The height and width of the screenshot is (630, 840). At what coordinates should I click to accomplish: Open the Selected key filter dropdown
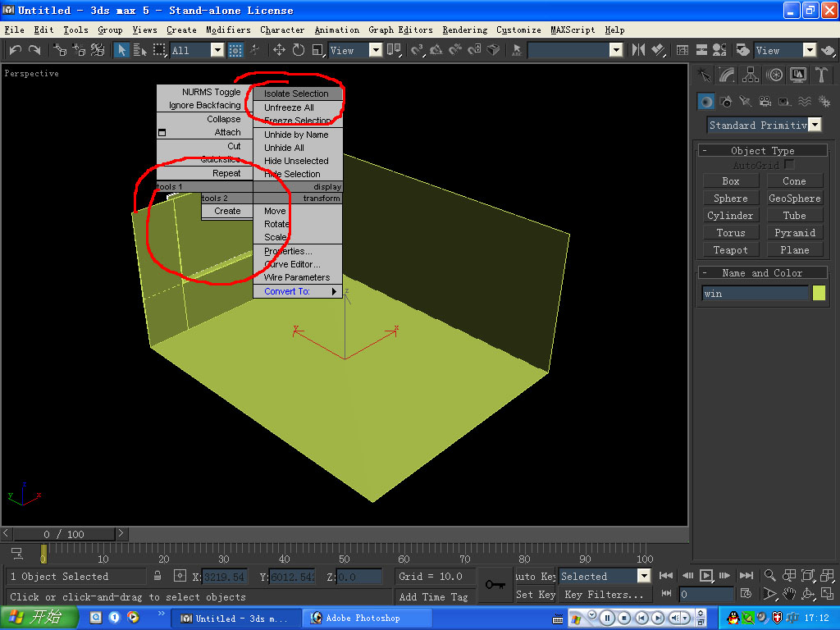pos(643,576)
